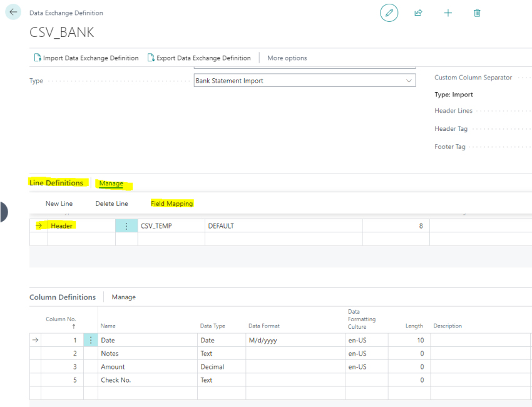Click the Delete Line button
Screen dimensions: 532x407
(x=111, y=203)
